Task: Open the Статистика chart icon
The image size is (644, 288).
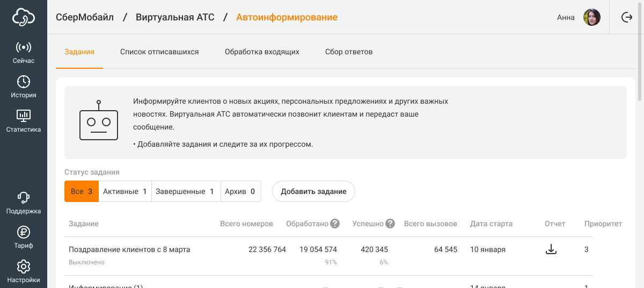Action: (x=24, y=116)
